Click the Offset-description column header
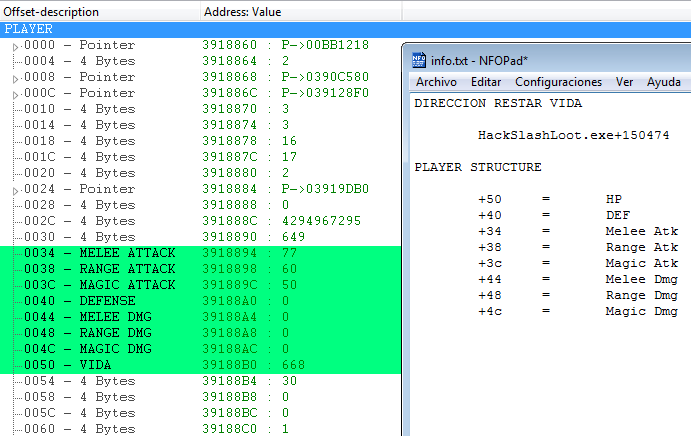 pyautogui.click(x=52, y=12)
